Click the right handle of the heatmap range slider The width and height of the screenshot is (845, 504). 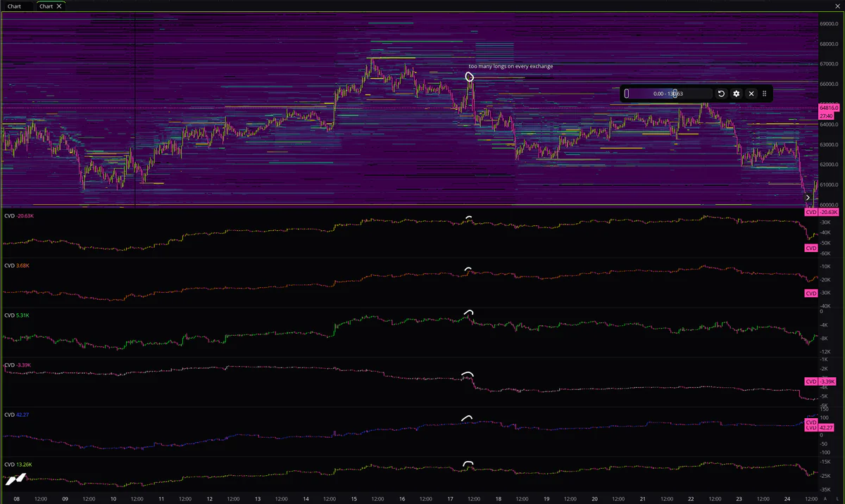(674, 94)
